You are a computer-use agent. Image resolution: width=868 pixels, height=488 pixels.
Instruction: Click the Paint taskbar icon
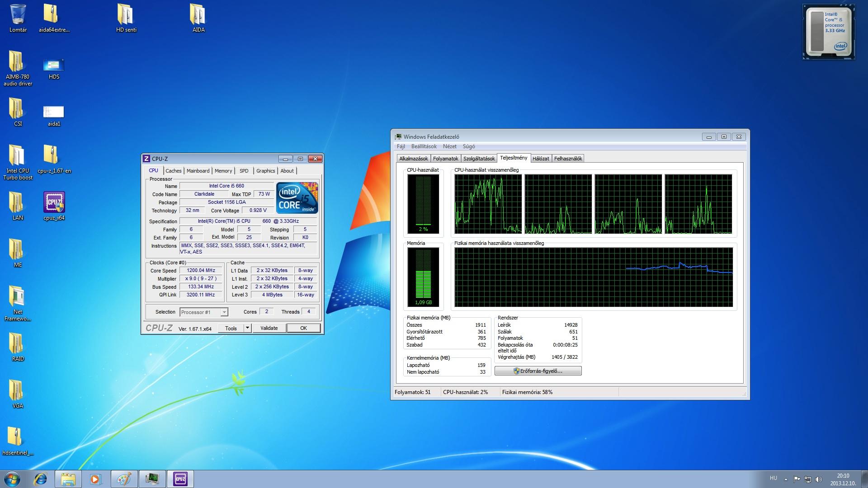pyautogui.click(x=124, y=479)
